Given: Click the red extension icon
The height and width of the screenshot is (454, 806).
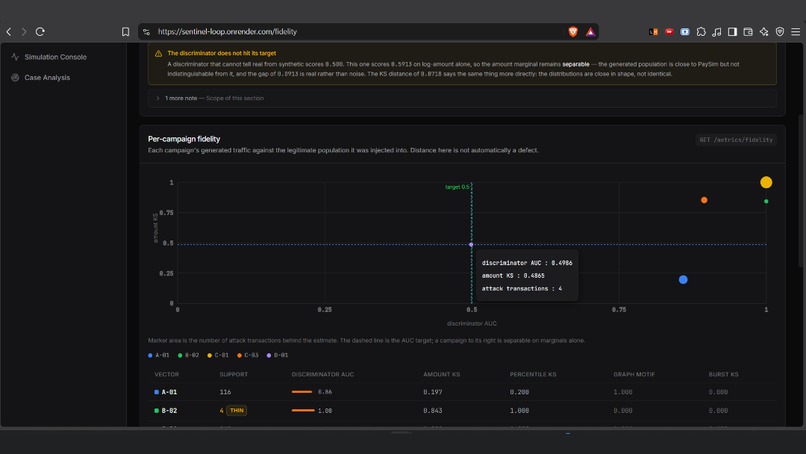Looking at the screenshot, I should (669, 32).
